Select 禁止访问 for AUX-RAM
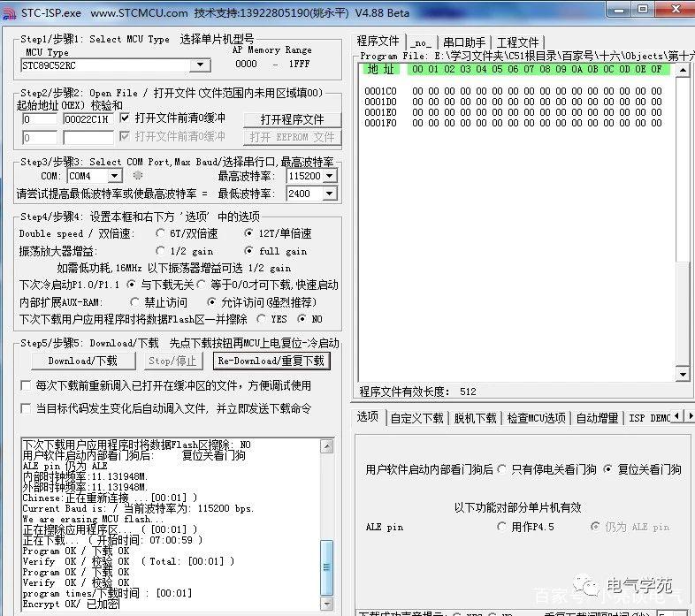 coord(134,302)
